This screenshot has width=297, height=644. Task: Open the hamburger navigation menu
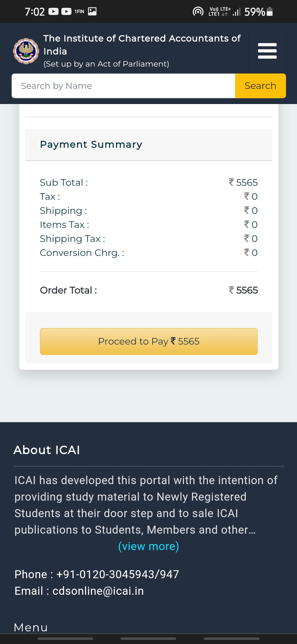pyautogui.click(x=267, y=51)
